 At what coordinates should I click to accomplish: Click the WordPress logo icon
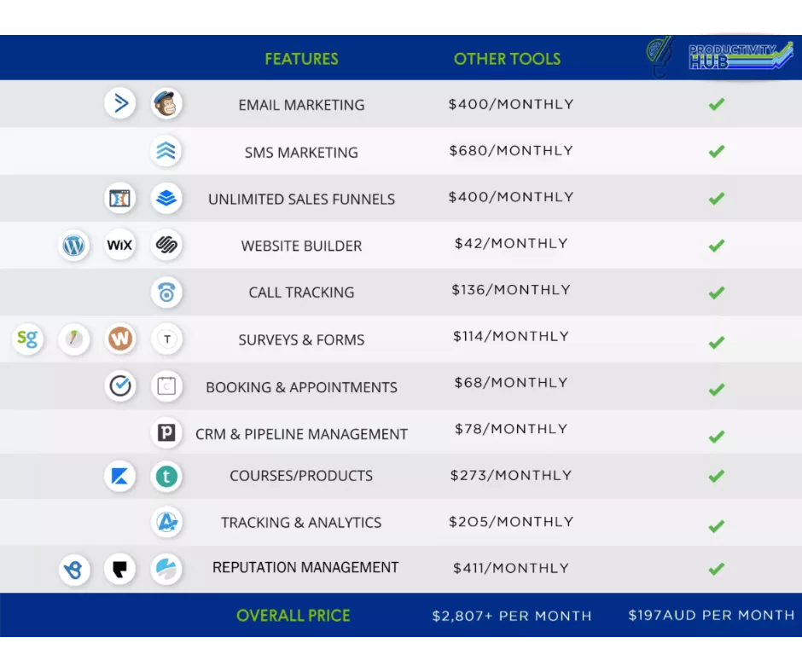pyautogui.click(x=74, y=246)
